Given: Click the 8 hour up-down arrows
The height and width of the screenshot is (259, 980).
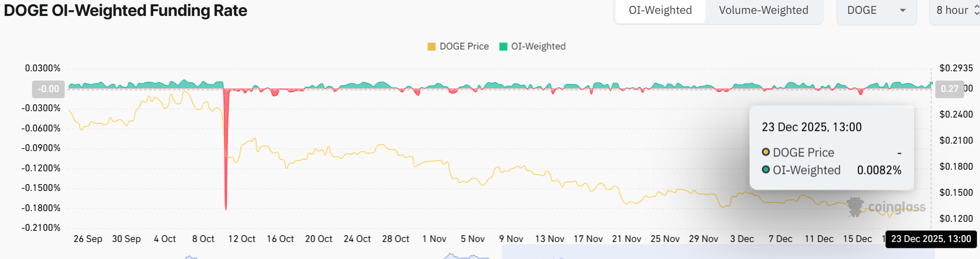Looking at the screenshot, I should coord(976,11).
